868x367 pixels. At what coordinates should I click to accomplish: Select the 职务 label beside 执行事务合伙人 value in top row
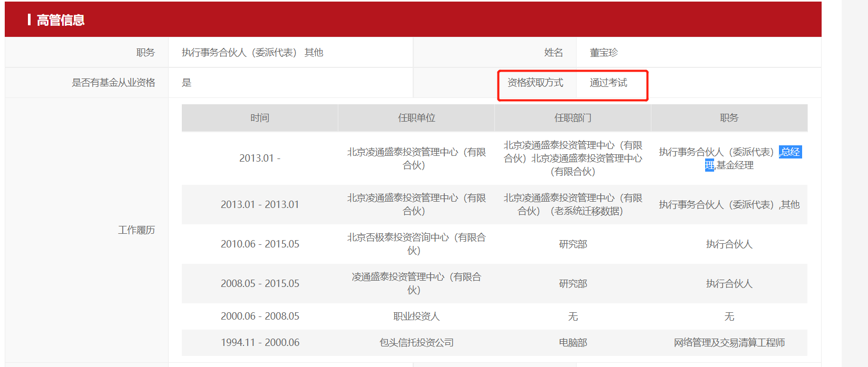(x=145, y=53)
